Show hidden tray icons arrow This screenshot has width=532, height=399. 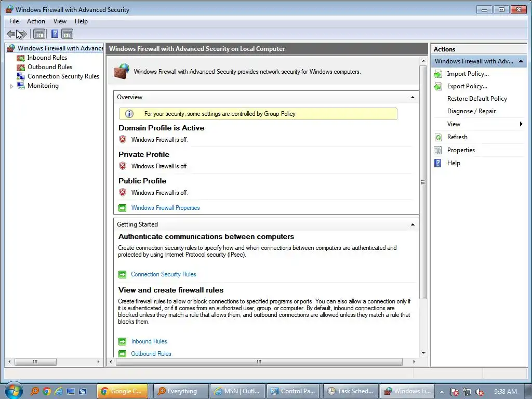pyautogui.click(x=442, y=392)
